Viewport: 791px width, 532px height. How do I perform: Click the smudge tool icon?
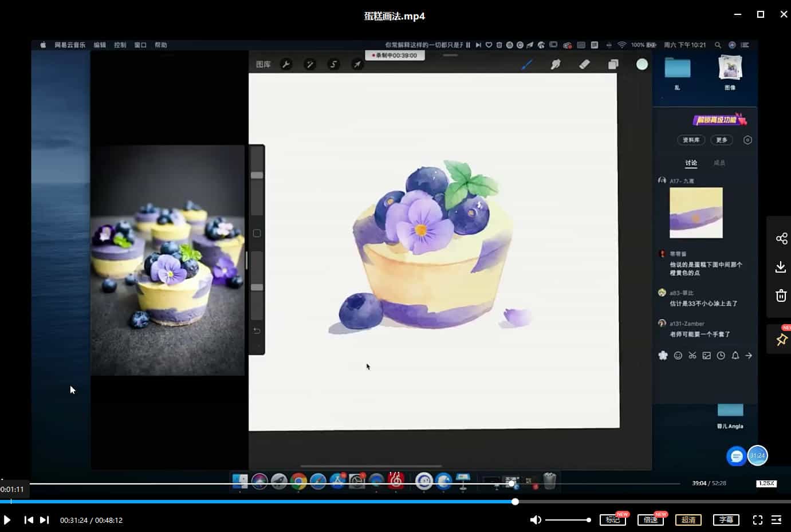click(x=556, y=64)
